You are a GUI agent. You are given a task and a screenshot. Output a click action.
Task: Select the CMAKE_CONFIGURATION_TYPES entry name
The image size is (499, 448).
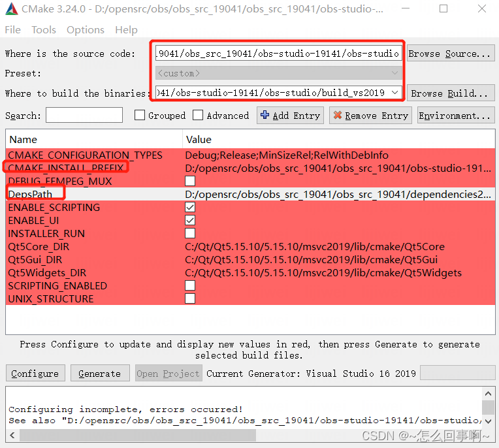click(86, 155)
